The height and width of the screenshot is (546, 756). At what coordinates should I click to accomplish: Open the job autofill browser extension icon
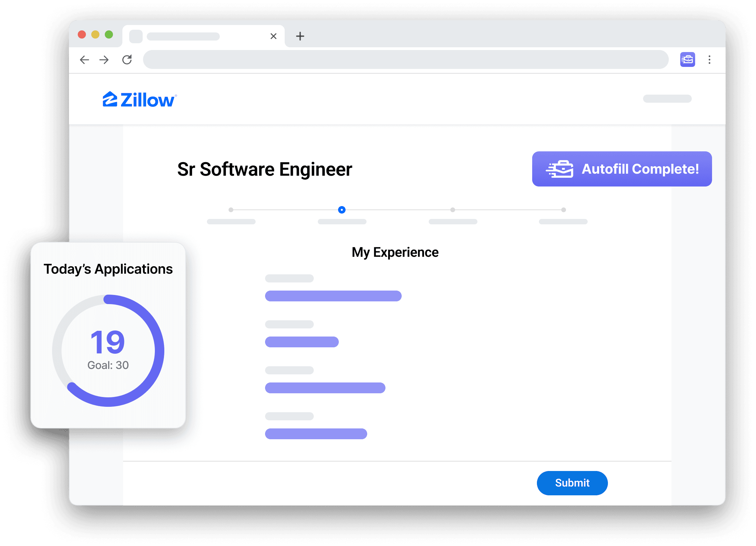687,60
